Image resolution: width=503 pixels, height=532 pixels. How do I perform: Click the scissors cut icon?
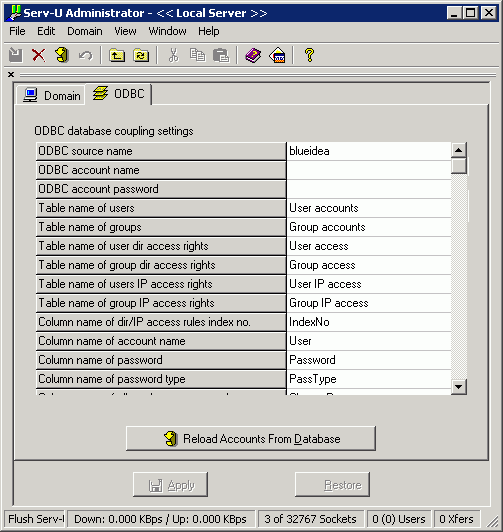point(174,55)
